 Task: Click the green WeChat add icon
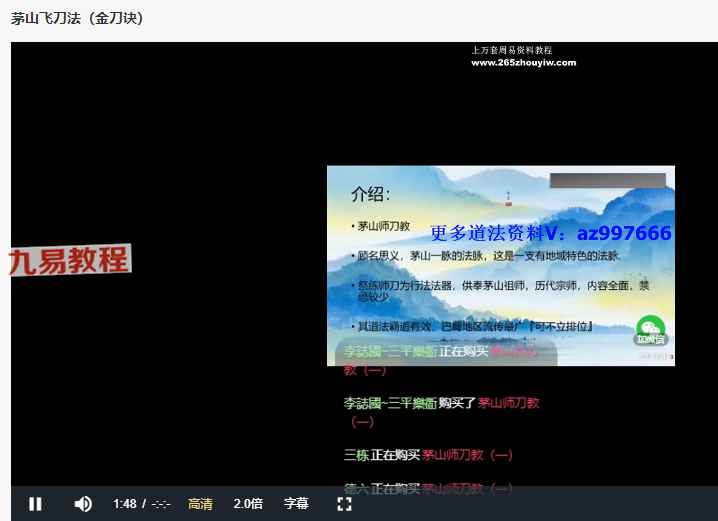coord(650,330)
